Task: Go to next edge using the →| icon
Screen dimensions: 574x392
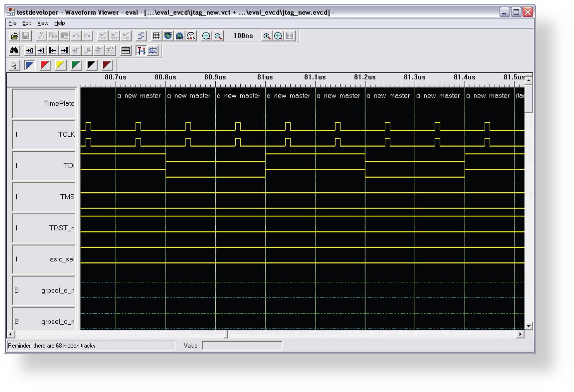Action: click(x=64, y=50)
